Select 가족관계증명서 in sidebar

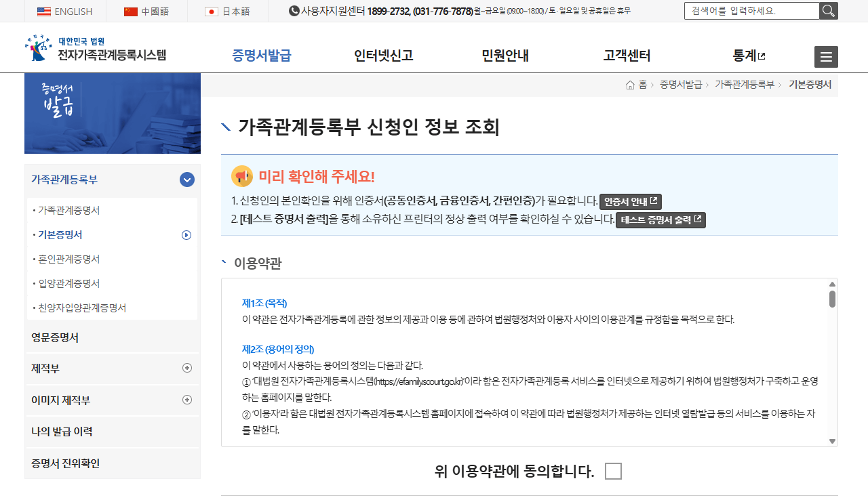click(69, 211)
